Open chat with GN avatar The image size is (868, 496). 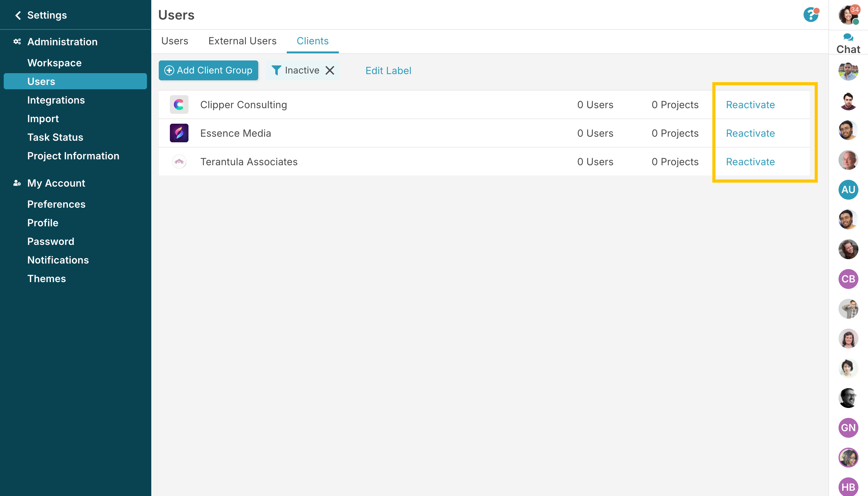[848, 428]
